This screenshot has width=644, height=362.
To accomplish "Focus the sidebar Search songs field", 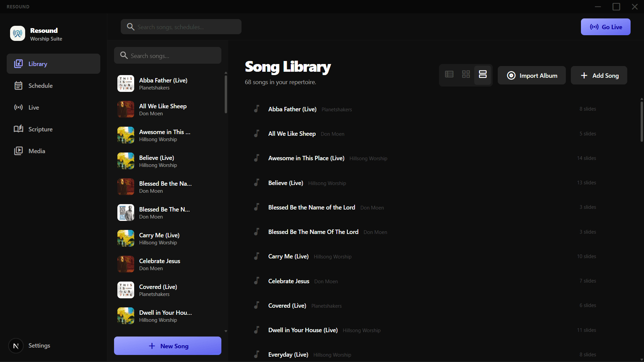I will 167,55.
